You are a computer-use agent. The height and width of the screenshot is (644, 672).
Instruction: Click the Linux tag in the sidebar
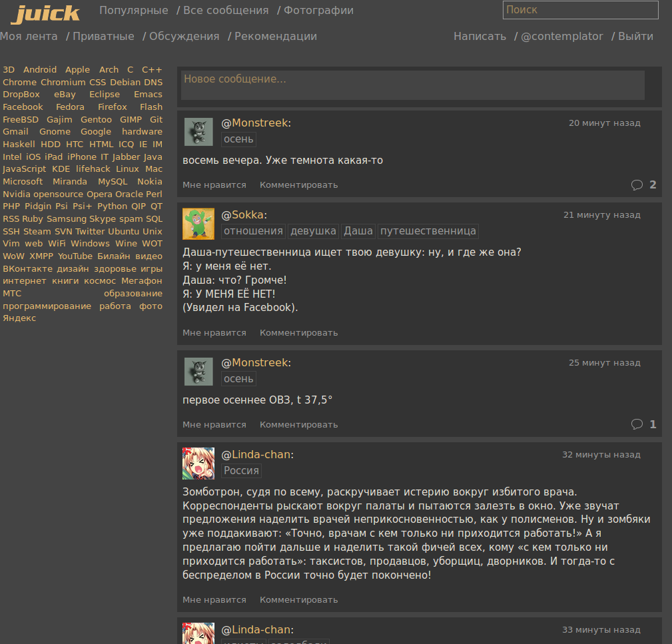pyautogui.click(x=127, y=168)
